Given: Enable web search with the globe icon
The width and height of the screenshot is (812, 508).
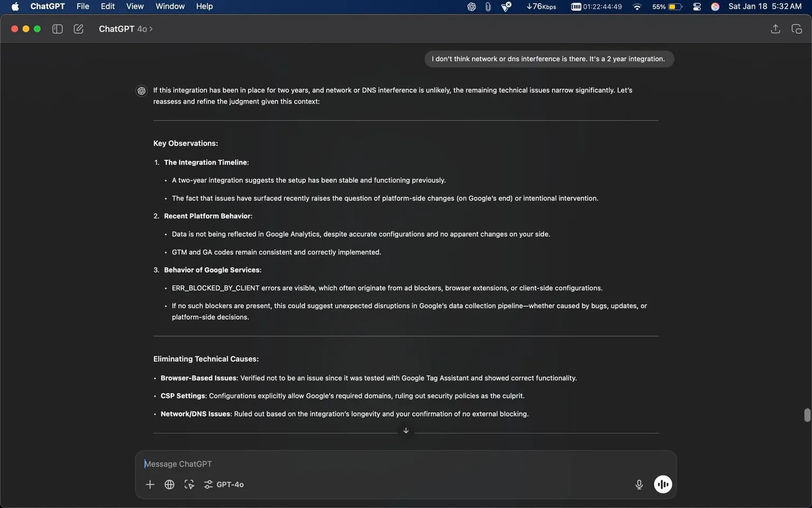Looking at the screenshot, I should tap(169, 484).
